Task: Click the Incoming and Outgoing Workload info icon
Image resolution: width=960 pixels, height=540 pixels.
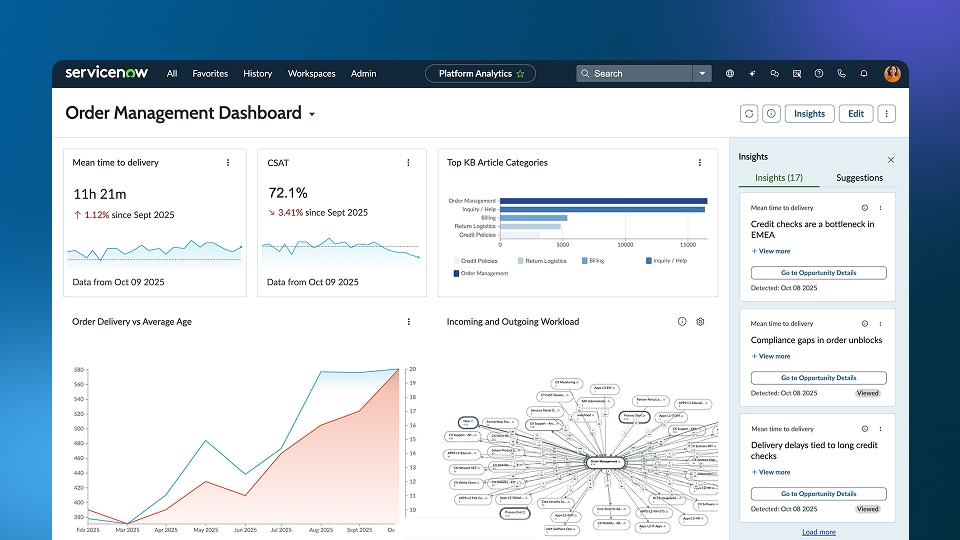Action: click(x=682, y=321)
